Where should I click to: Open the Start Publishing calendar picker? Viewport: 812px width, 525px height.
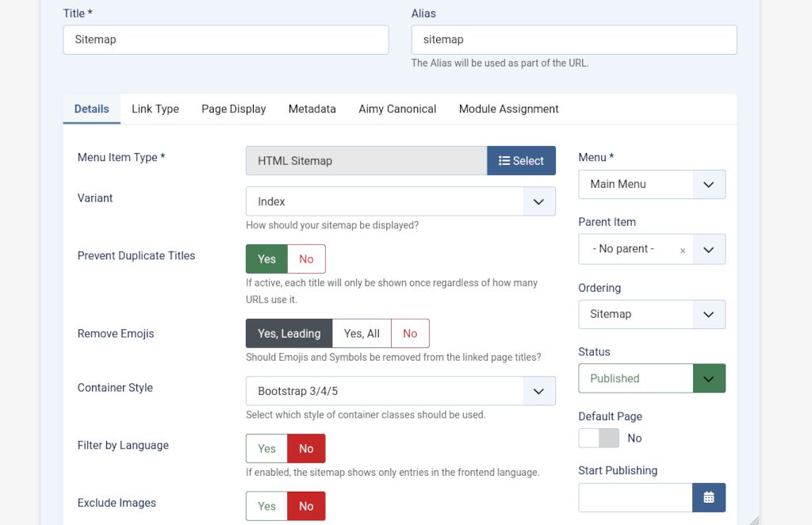point(708,497)
